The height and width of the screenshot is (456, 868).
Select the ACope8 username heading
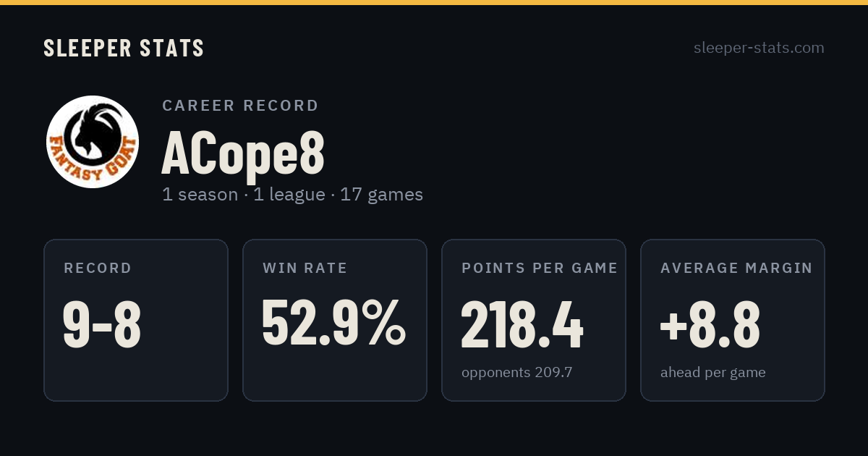[x=243, y=153]
